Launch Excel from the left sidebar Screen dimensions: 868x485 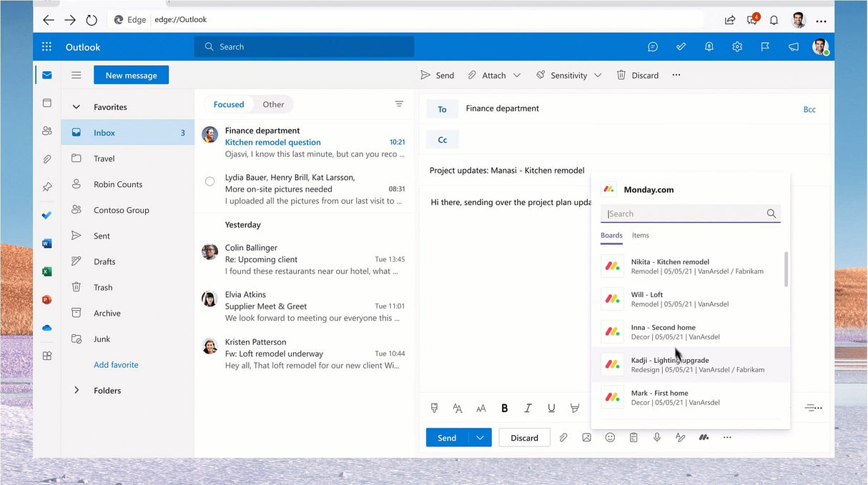pos(46,271)
